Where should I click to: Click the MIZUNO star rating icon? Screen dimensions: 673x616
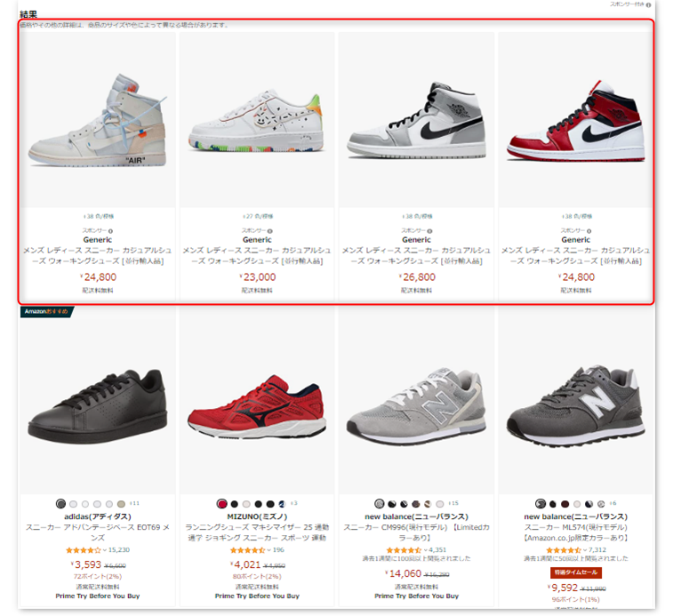click(x=248, y=550)
